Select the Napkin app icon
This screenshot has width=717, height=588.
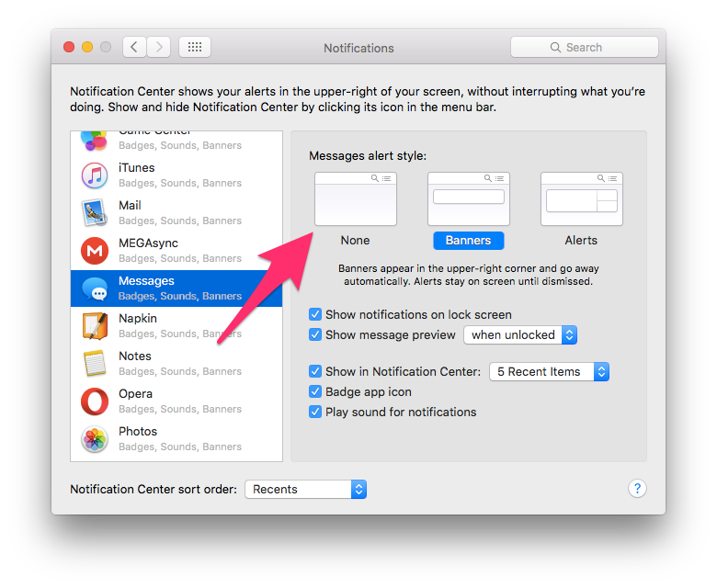pyautogui.click(x=95, y=326)
